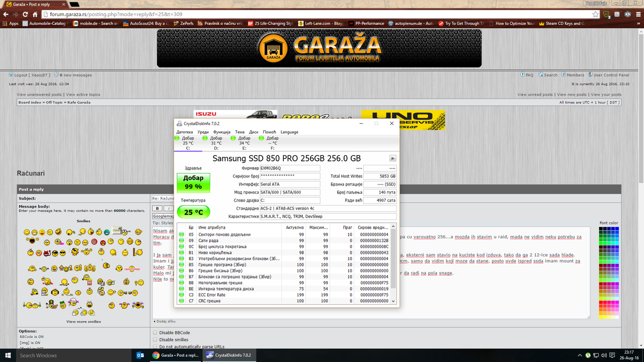Image resolution: width=644 pixels, height=362 pixels.
Task: Open the Помоћ menu
Action: point(269,132)
